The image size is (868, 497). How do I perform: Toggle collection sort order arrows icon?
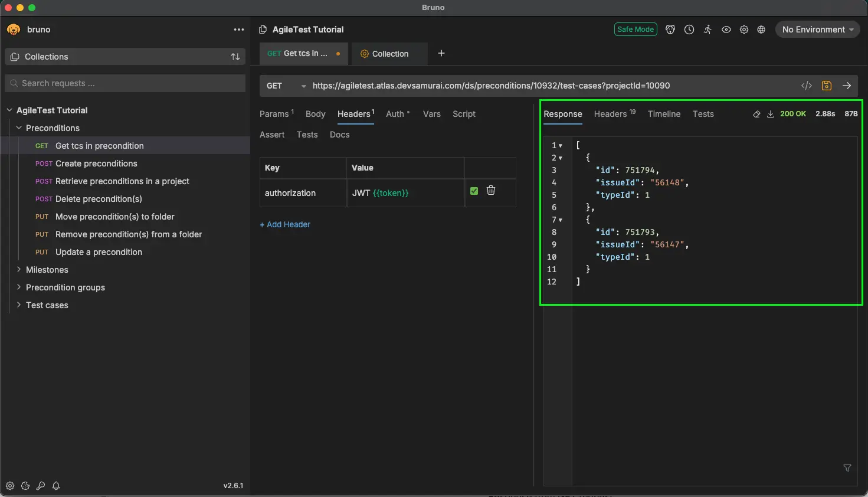235,57
